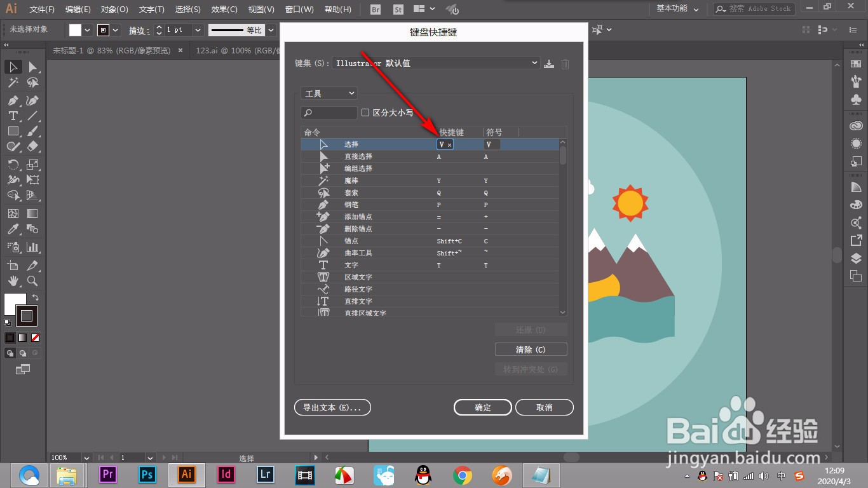Set fill to None with the red slash swatch
This screenshot has width=868, height=488.
(36, 337)
